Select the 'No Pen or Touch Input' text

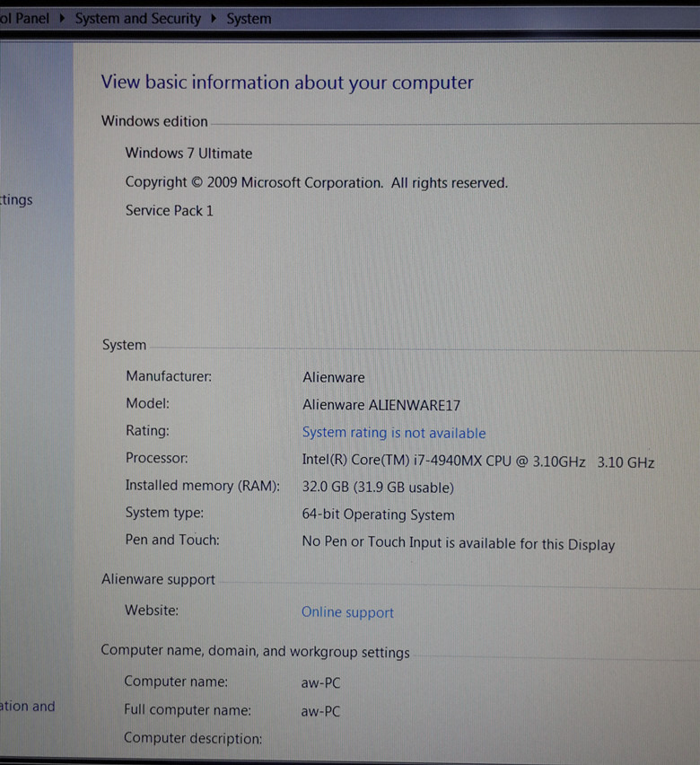(x=459, y=543)
